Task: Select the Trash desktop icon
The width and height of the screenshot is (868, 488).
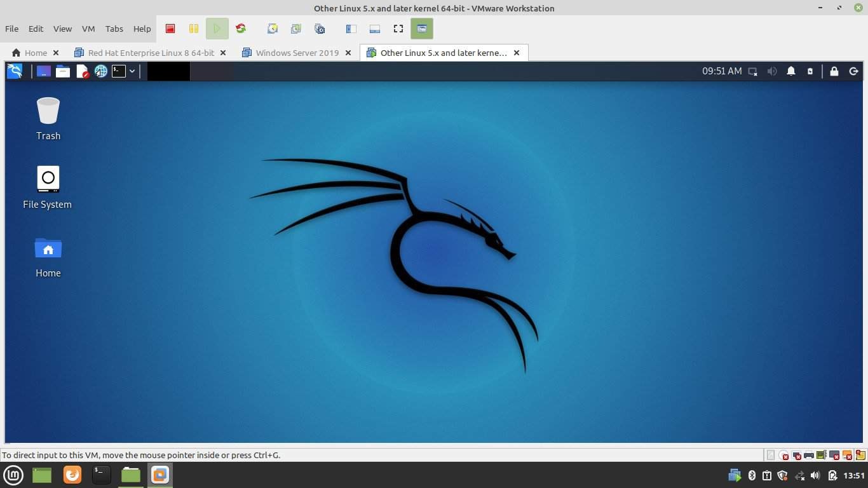Action: pos(48,119)
